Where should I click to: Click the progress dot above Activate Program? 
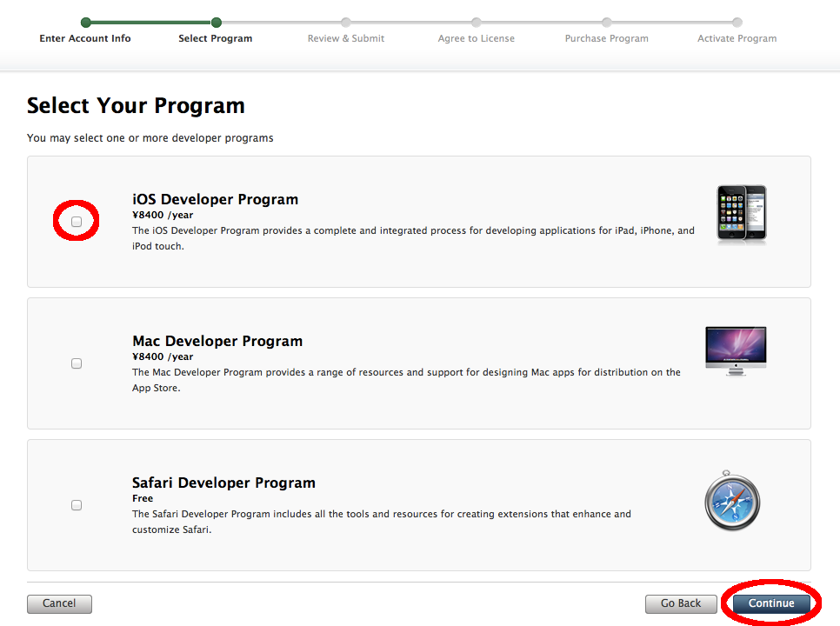737,23
